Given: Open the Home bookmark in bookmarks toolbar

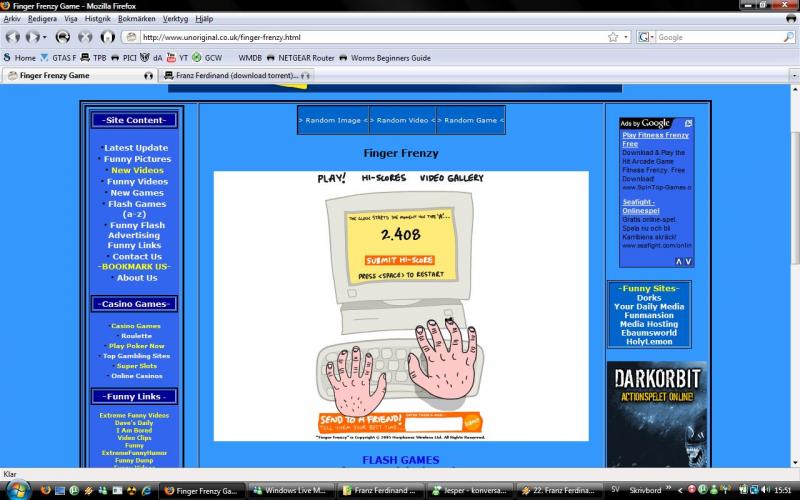Looking at the screenshot, I should 19,58.
